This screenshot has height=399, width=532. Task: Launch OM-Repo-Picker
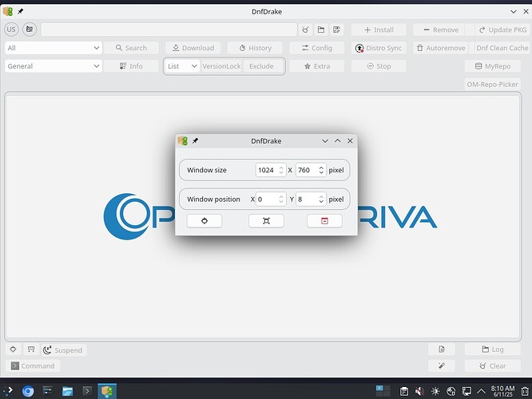tap(493, 84)
